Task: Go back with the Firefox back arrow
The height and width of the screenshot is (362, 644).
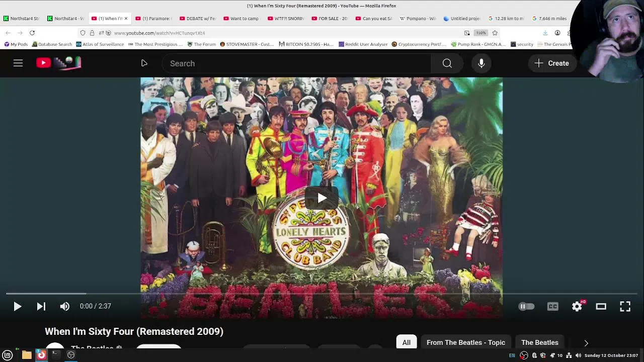Action: 8,33
